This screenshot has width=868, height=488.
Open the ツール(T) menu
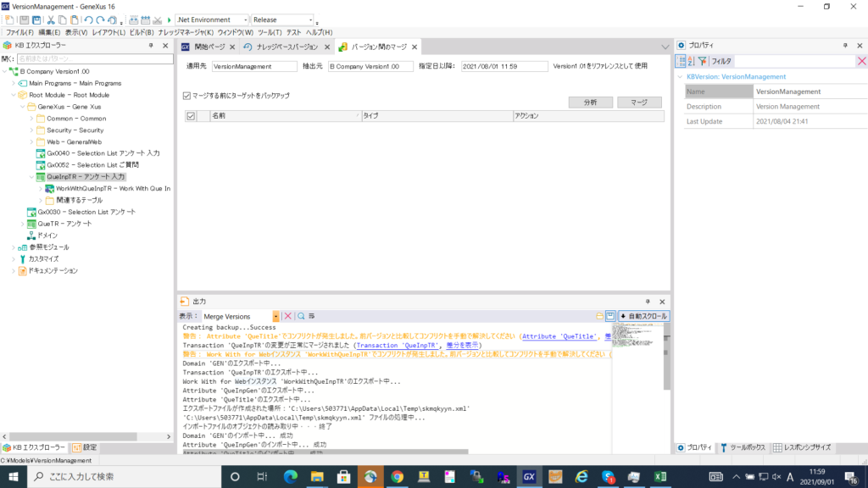coord(270,33)
